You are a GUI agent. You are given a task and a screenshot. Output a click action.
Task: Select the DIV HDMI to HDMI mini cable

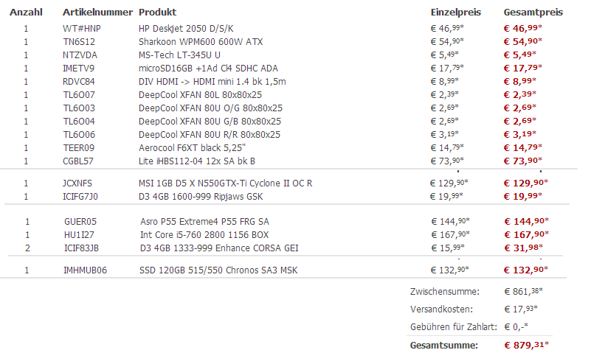212,81
